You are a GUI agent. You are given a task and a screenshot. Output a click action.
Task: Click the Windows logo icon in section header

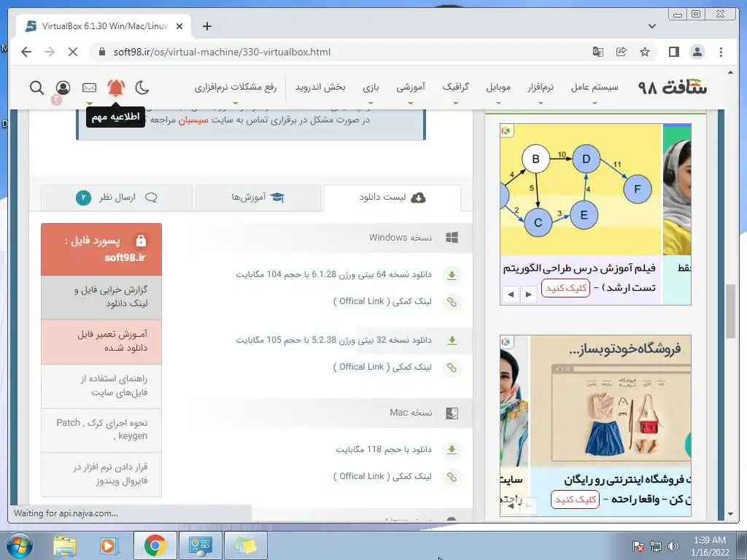[x=452, y=237]
